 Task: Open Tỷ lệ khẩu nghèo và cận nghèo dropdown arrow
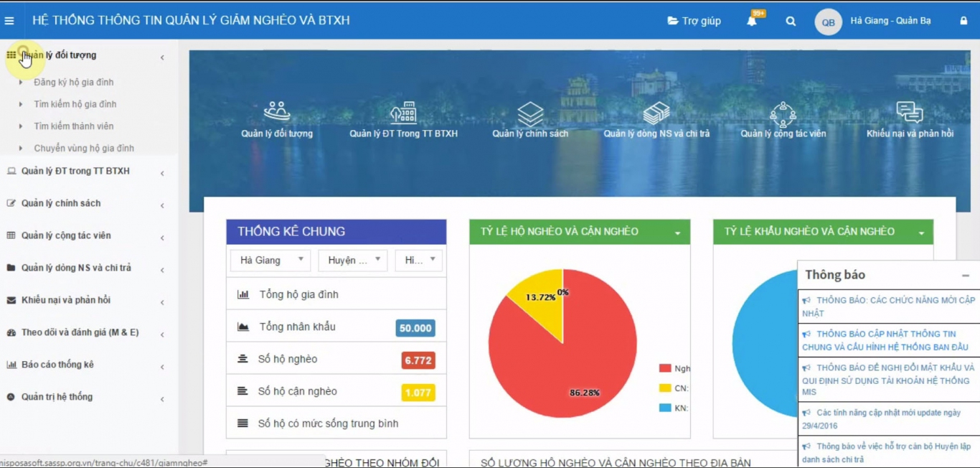point(921,233)
